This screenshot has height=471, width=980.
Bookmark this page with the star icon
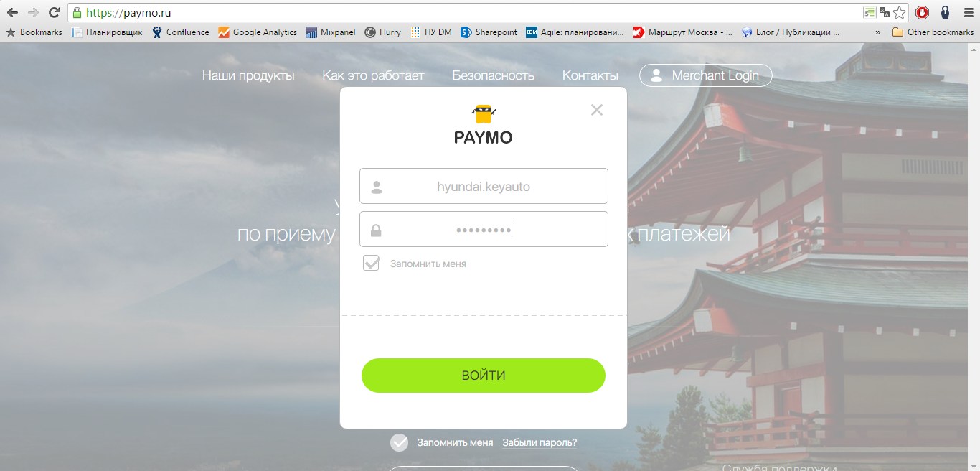click(899, 12)
